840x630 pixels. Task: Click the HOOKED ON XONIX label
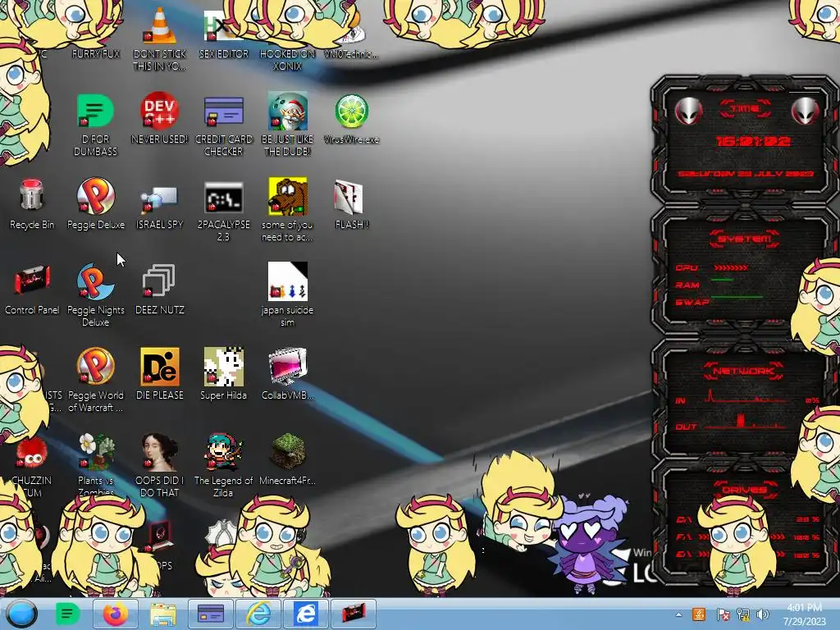287,60
